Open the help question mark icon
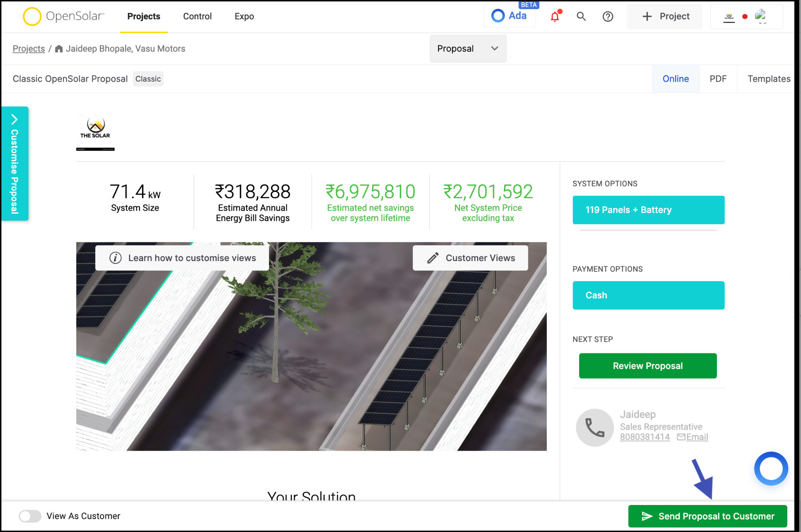801x532 pixels. coord(608,16)
